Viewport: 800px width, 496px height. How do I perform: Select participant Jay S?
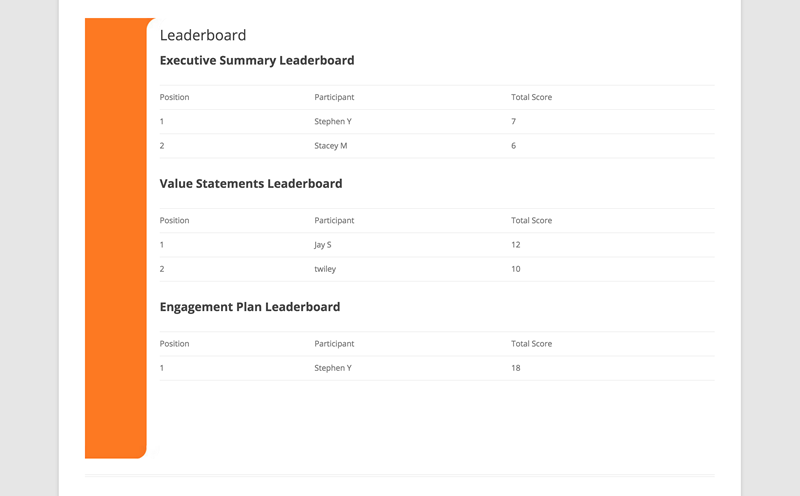click(x=322, y=245)
